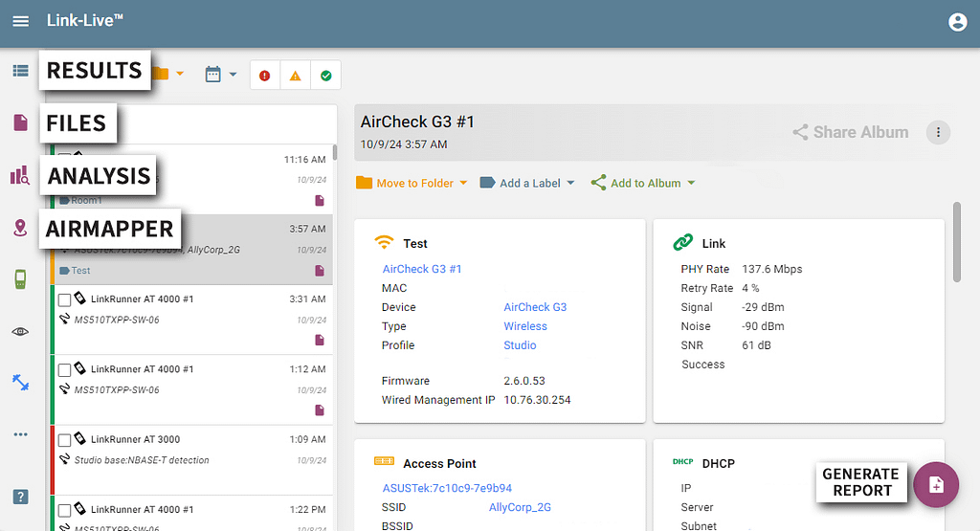Click the orange warning status filter
The height and width of the screenshot is (531, 980).
coord(296,76)
